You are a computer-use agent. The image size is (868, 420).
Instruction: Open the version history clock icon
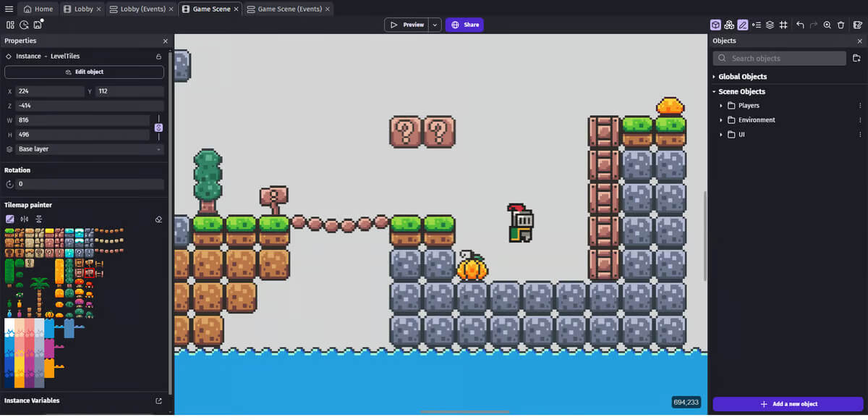24,25
